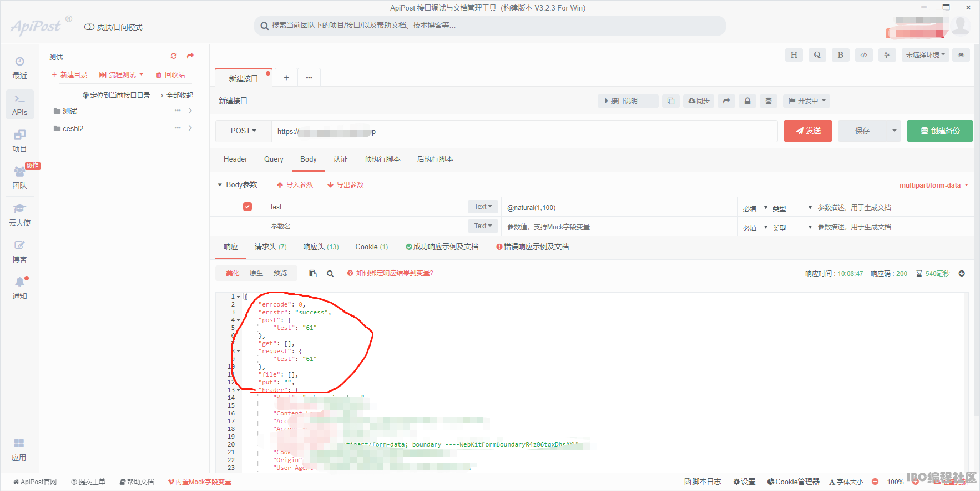Viewport: 980px width, 491px height.
Task: Click the share arrow beside 测试 project
Action: point(190,56)
